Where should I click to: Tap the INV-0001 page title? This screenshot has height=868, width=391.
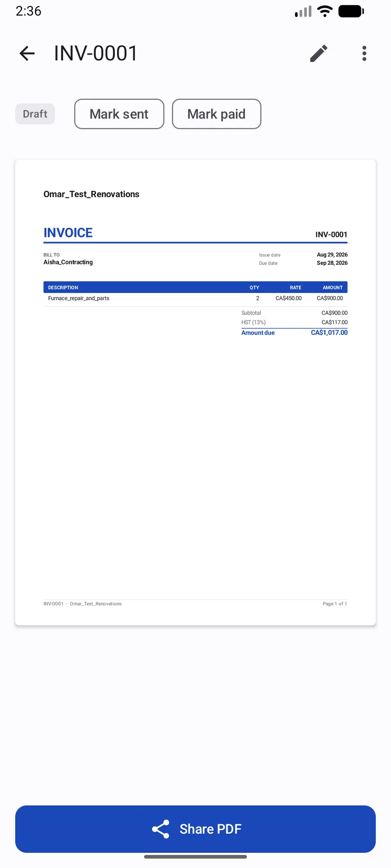point(96,53)
